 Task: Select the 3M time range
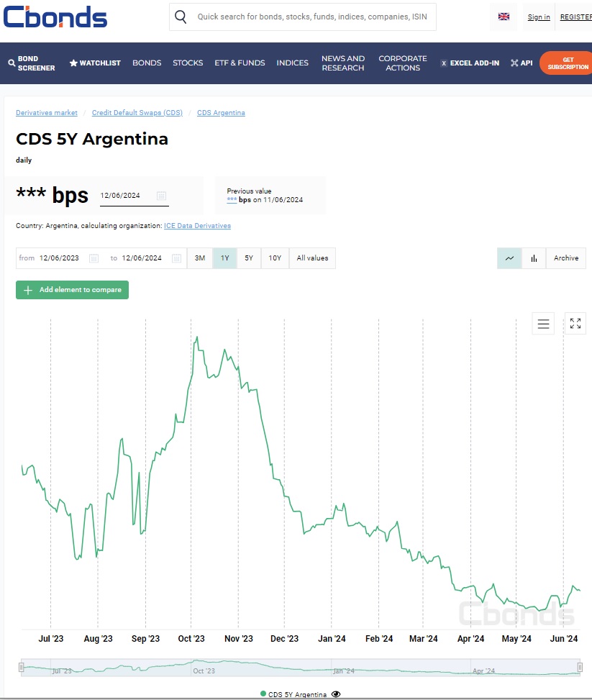(x=199, y=258)
